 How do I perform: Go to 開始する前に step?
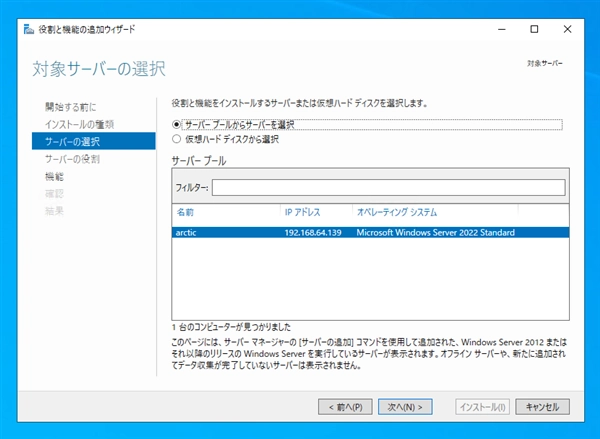pos(70,107)
